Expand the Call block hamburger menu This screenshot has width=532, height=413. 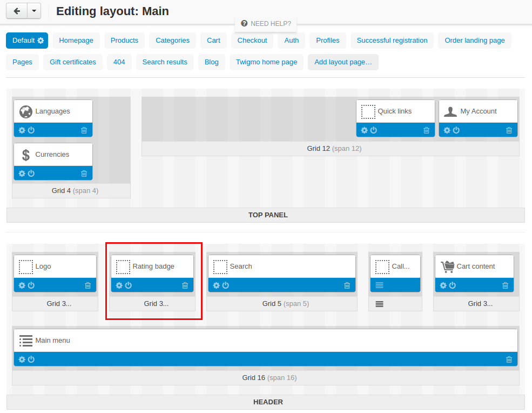(x=379, y=285)
